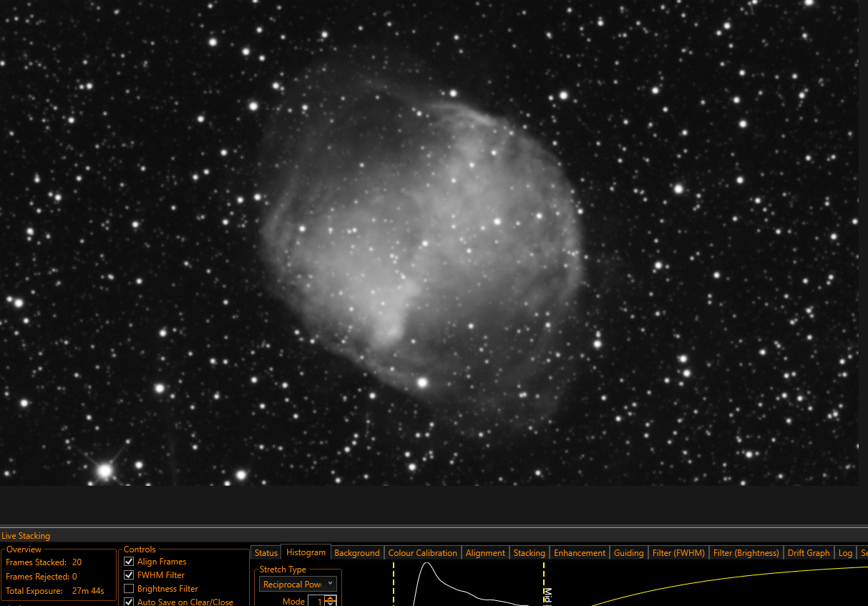Image resolution: width=868 pixels, height=606 pixels.
Task: Switch to the Status tab
Action: click(266, 553)
